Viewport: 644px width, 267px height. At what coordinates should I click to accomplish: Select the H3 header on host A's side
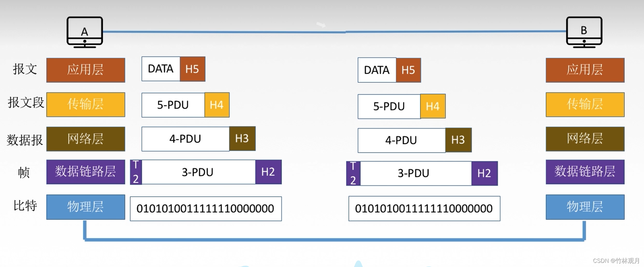pyautogui.click(x=243, y=138)
